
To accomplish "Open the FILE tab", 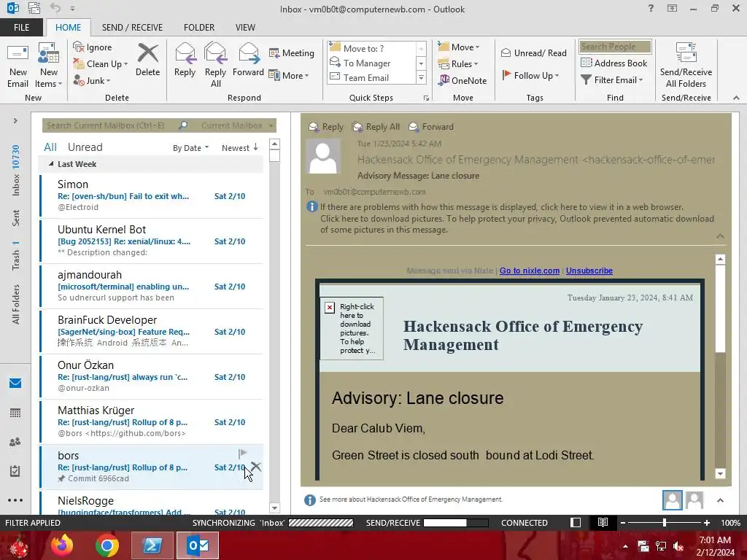I will [21, 27].
